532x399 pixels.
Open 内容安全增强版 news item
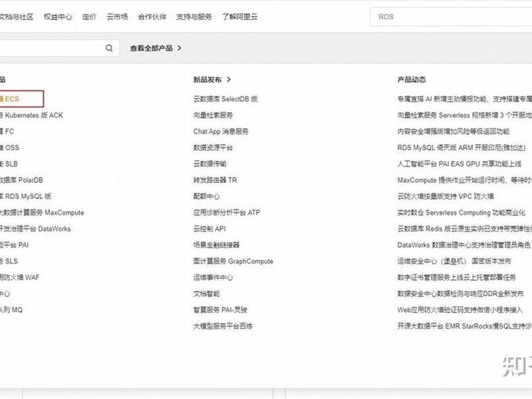[454, 131]
